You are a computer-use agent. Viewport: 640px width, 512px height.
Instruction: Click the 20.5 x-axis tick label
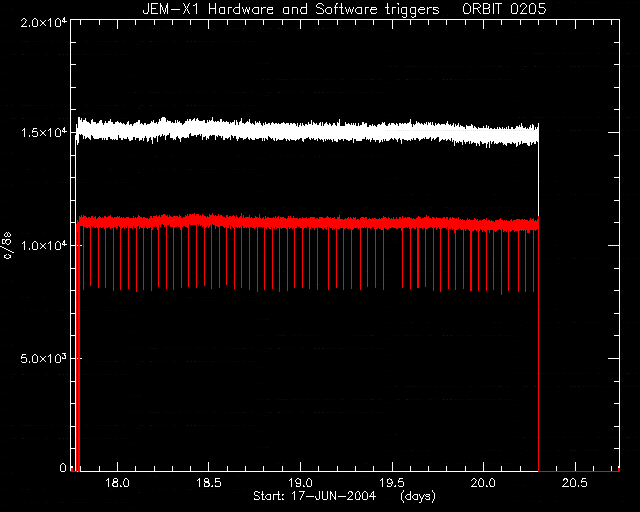575,483
